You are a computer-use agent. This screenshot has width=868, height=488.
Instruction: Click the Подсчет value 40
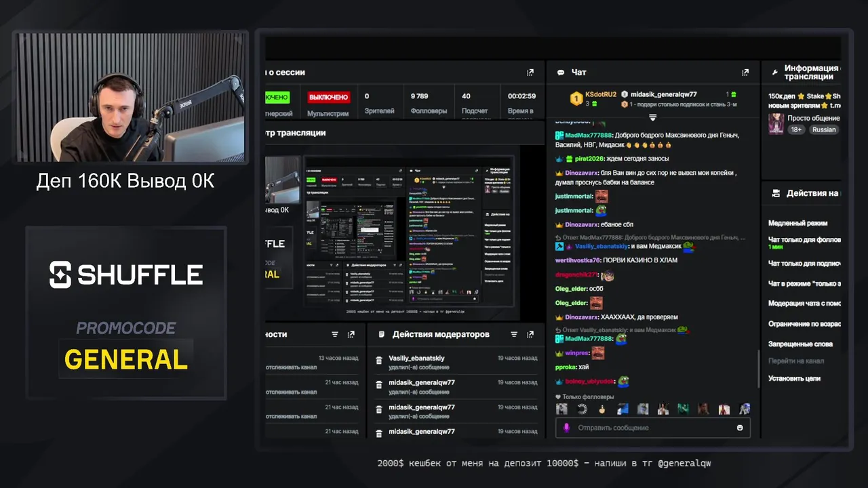(x=466, y=96)
